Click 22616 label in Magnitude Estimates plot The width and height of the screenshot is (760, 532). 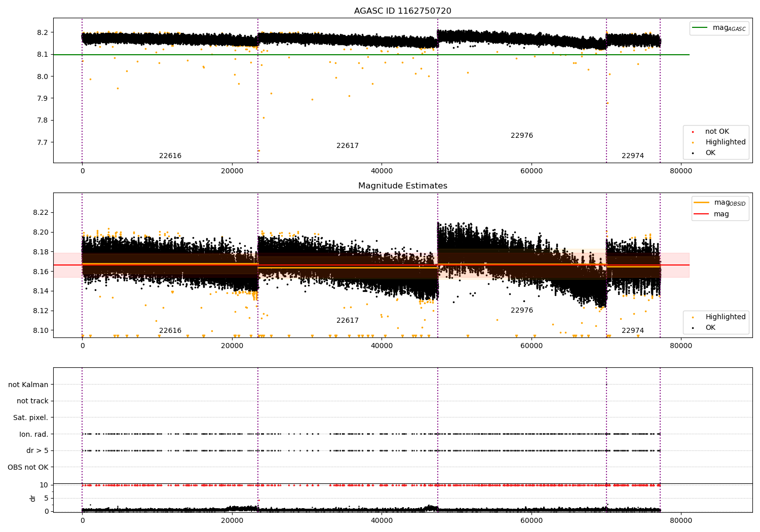(x=170, y=331)
